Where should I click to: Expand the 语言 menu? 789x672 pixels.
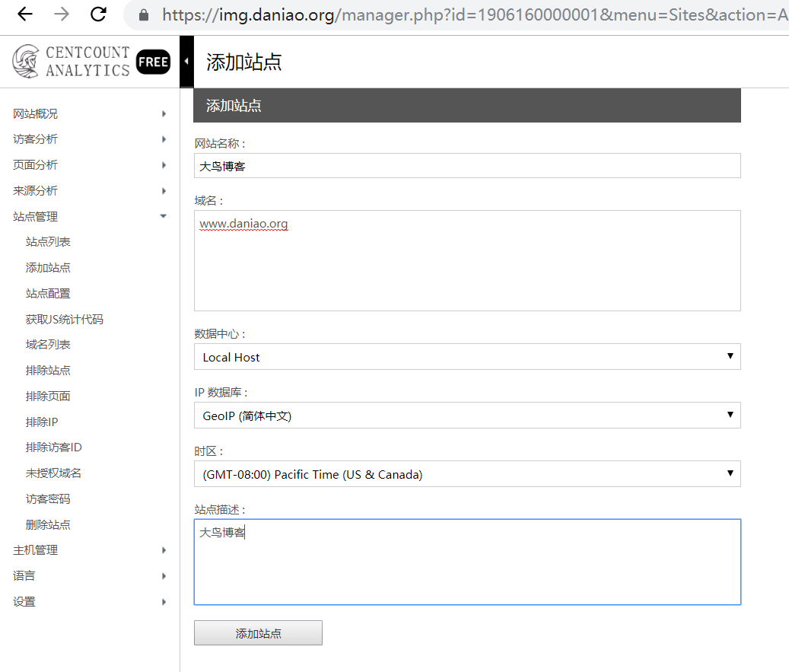pyautogui.click(x=90, y=576)
